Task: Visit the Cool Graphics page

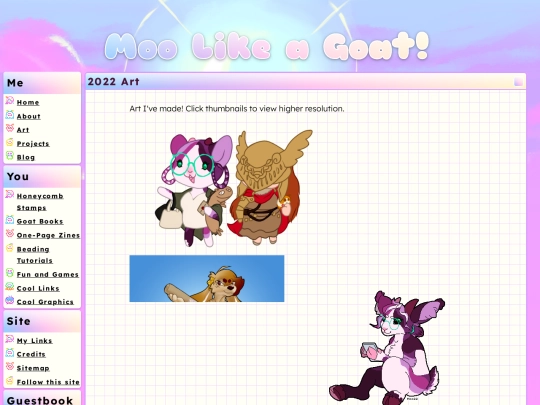Action: pos(45,302)
